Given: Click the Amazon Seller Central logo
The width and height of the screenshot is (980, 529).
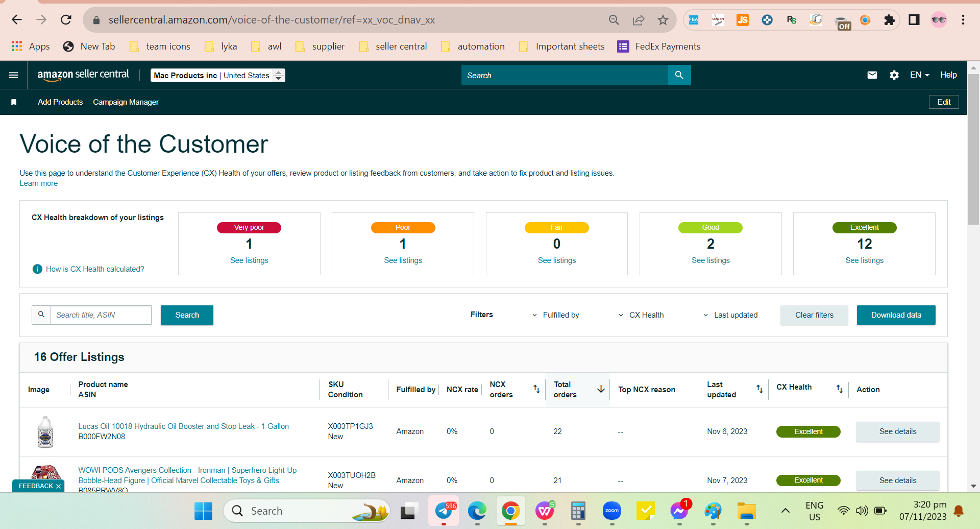Looking at the screenshot, I should tap(83, 75).
